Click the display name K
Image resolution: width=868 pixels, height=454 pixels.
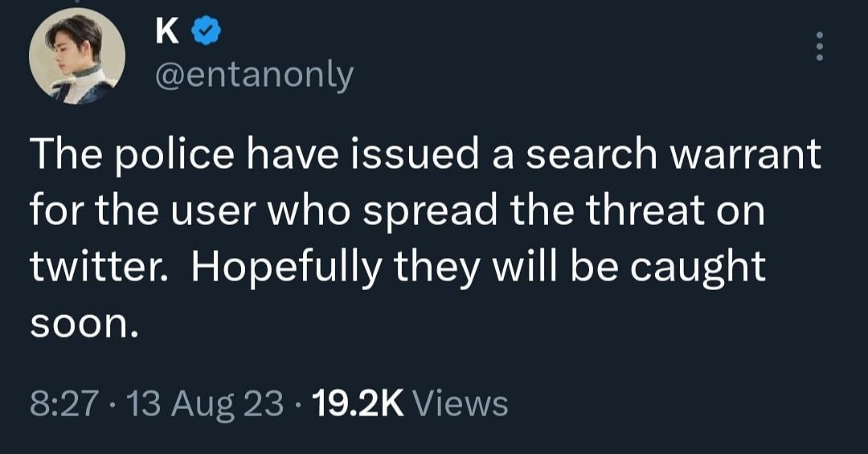pos(167,31)
